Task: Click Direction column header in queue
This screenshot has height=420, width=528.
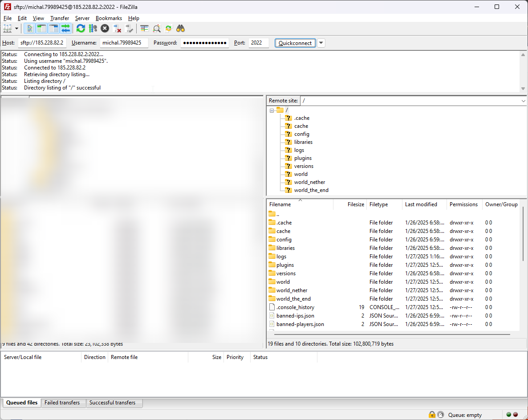Action: [95, 357]
